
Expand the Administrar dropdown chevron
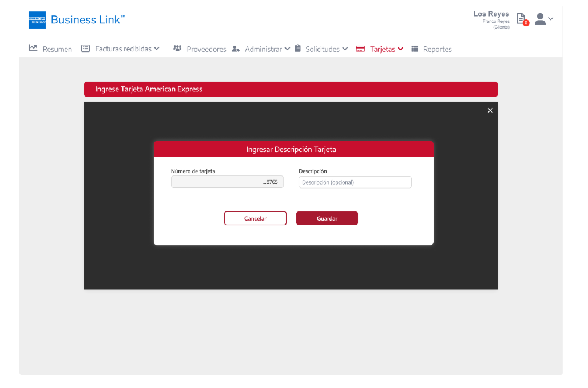click(x=287, y=49)
